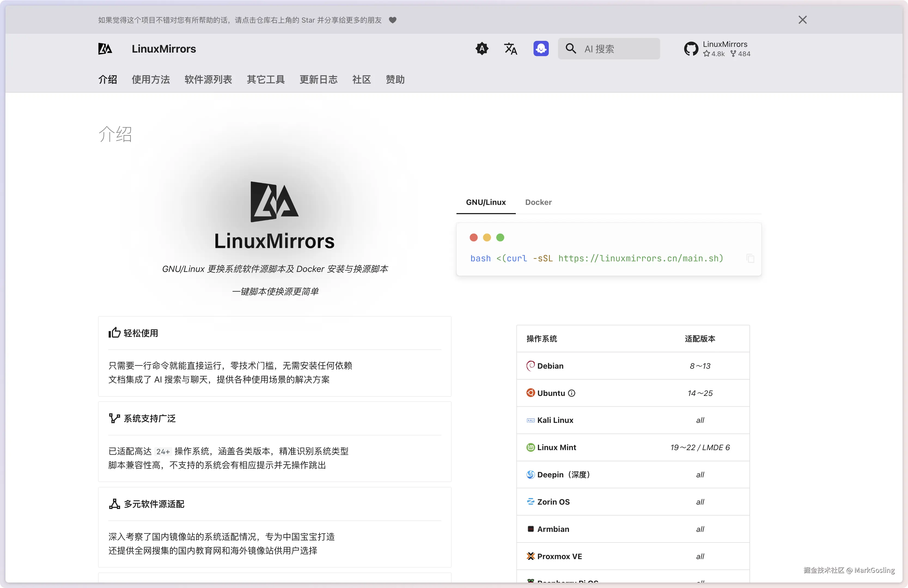Copy the bash command to clipboard
Image resolution: width=908 pixels, height=588 pixels.
(750, 258)
